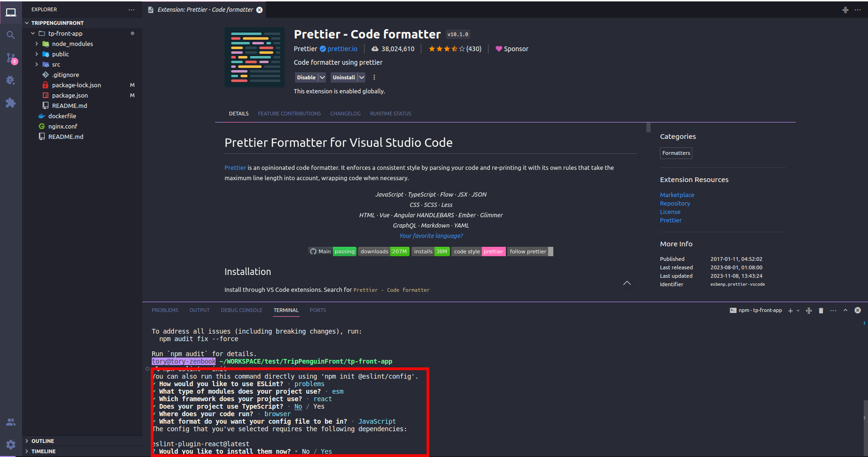
Task: Click the downloads 207M badge
Action: pyautogui.click(x=384, y=251)
